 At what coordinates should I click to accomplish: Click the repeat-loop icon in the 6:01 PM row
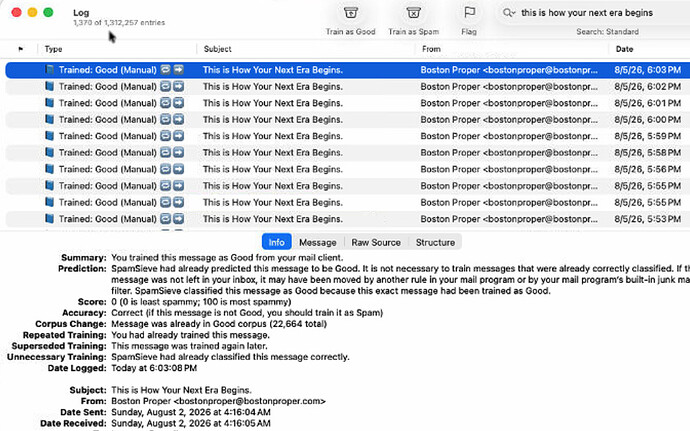165,103
